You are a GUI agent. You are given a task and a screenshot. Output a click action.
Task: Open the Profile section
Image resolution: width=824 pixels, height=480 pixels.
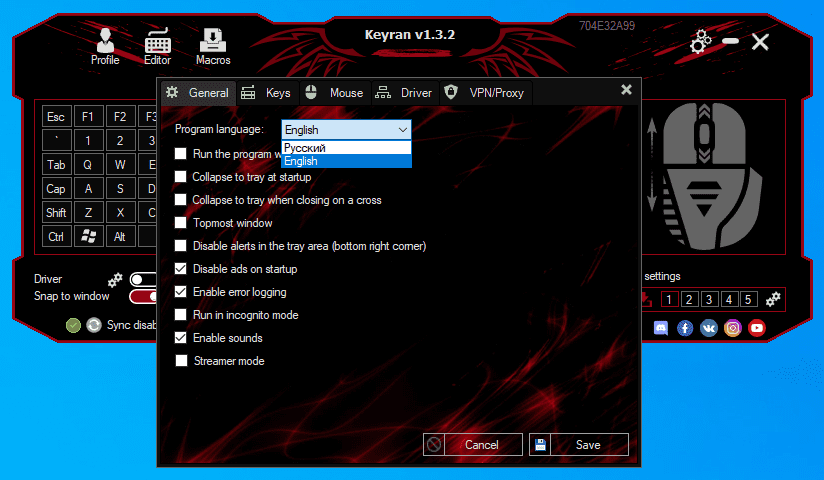point(105,46)
